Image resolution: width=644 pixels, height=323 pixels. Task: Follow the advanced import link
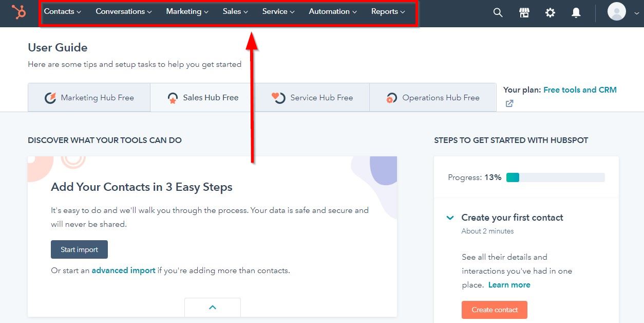pos(123,271)
